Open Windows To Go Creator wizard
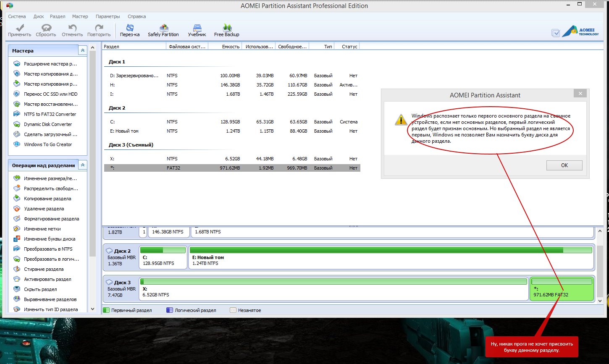The image size is (609, 364). point(48,144)
